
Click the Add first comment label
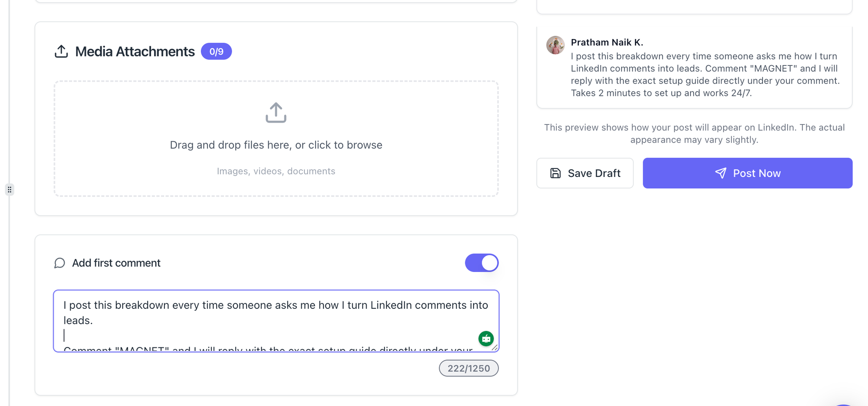(116, 263)
